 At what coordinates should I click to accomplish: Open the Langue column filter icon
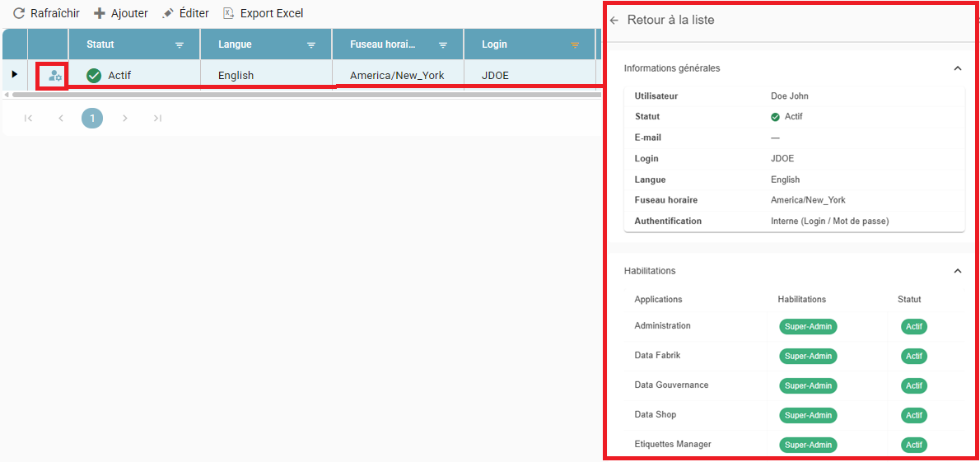pos(311,45)
